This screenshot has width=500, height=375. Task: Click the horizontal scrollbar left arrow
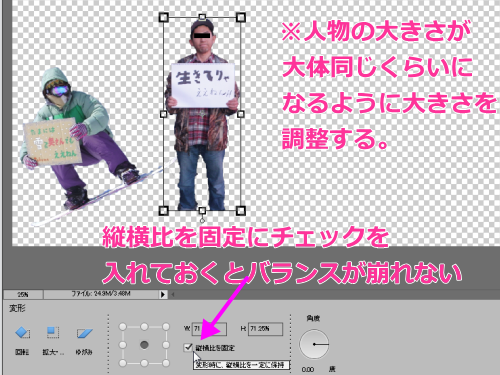point(173,294)
